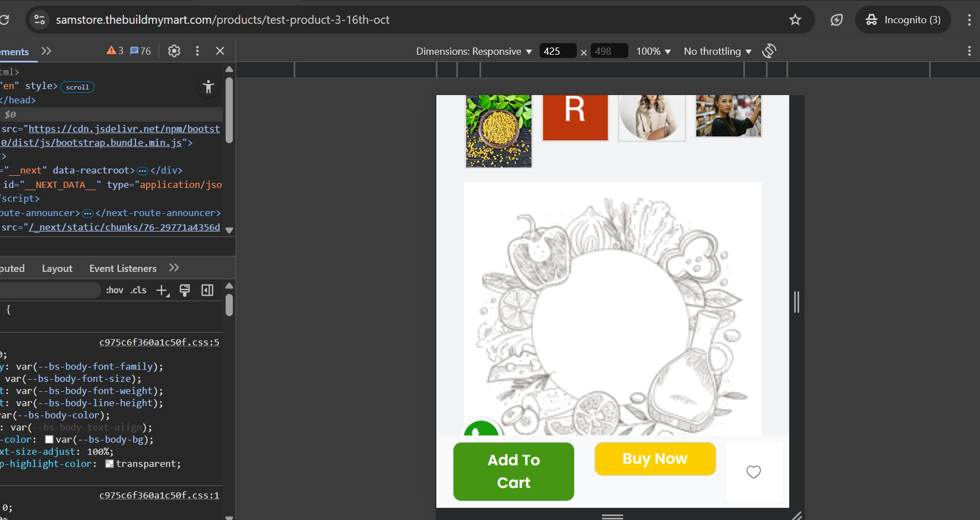
Task: Toggle the .cls element classes panel
Action: pos(138,290)
